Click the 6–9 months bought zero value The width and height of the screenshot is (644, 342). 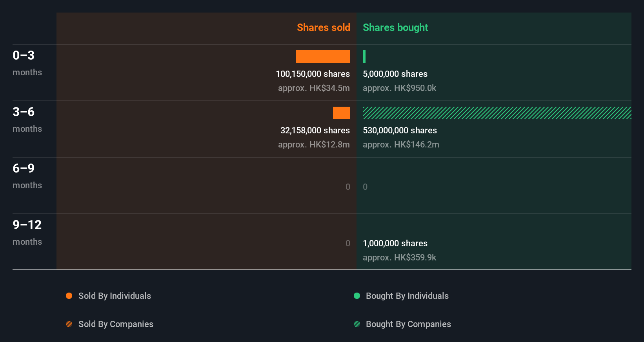(365, 187)
